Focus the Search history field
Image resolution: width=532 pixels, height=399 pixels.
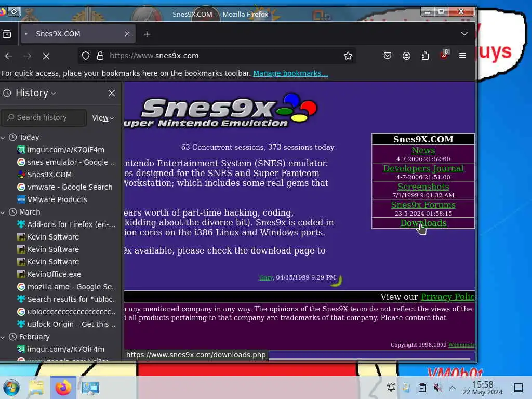(44, 117)
